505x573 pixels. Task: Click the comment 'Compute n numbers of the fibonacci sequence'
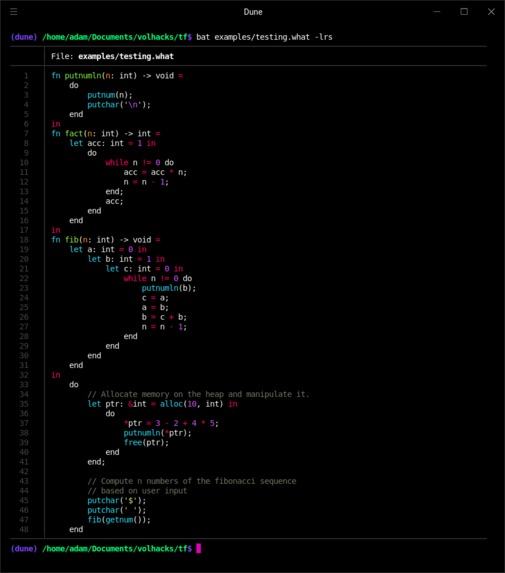tap(198, 481)
